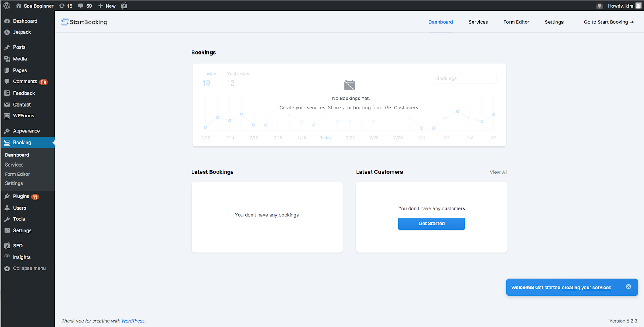Image resolution: width=644 pixels, height=327 pixels.
Task: Open the Yoast SEO icon in admin bar
Action: click(x=124, y=6)
